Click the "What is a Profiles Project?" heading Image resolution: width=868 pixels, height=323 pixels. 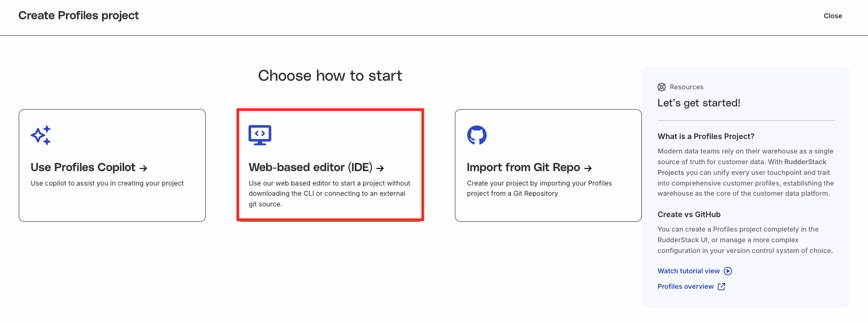(x=706, y=136)
